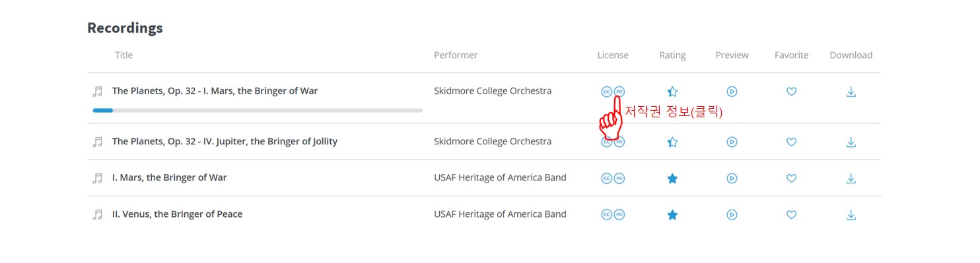Open the CC license icon for the Skidmore Mars recording
980x263 pixels.
click(606, 92)
